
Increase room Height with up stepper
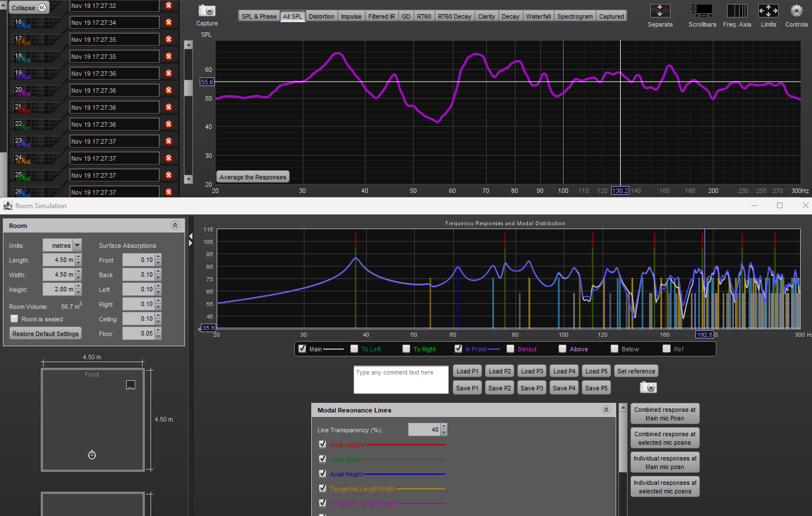pyautogui.click(x=79, y=286)
